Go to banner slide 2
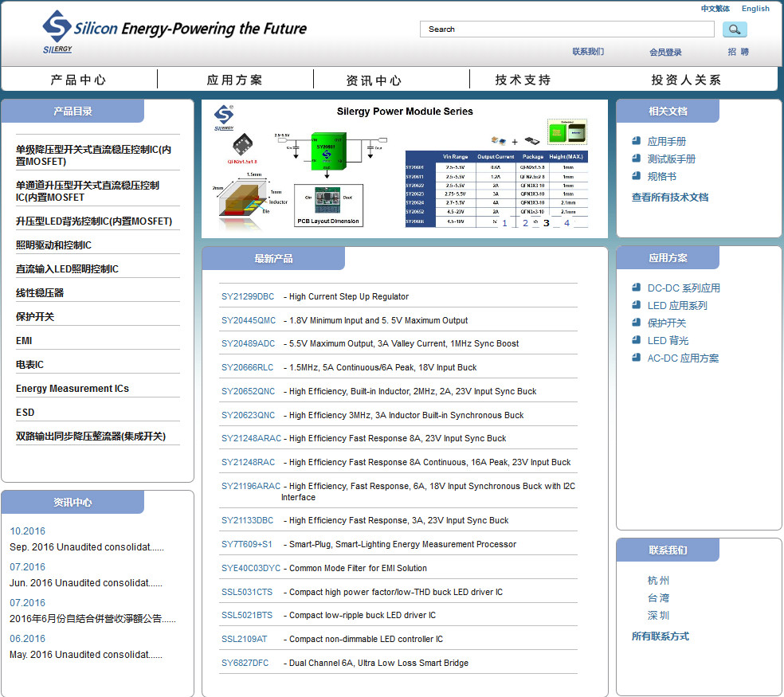The width and height of the screenshot is (784, 697). [526, 223]
